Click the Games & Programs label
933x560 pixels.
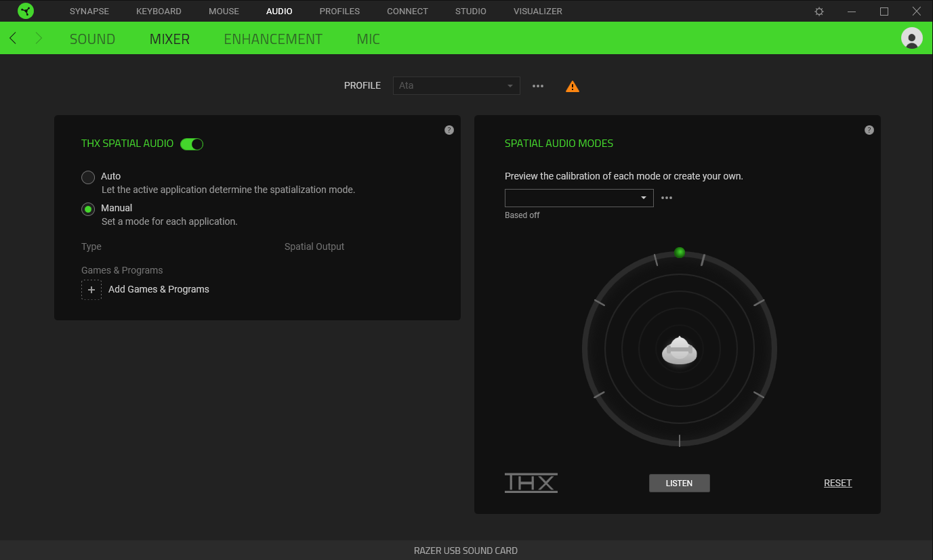pos(122,270)
